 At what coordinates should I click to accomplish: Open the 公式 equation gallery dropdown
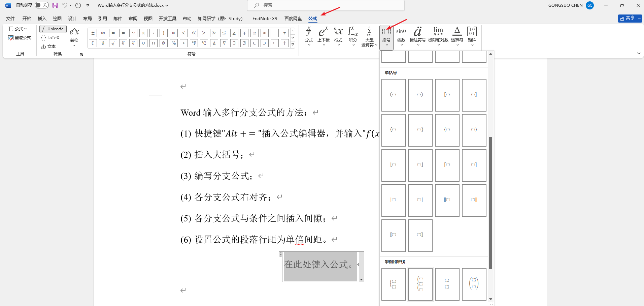tap(18, 29)
